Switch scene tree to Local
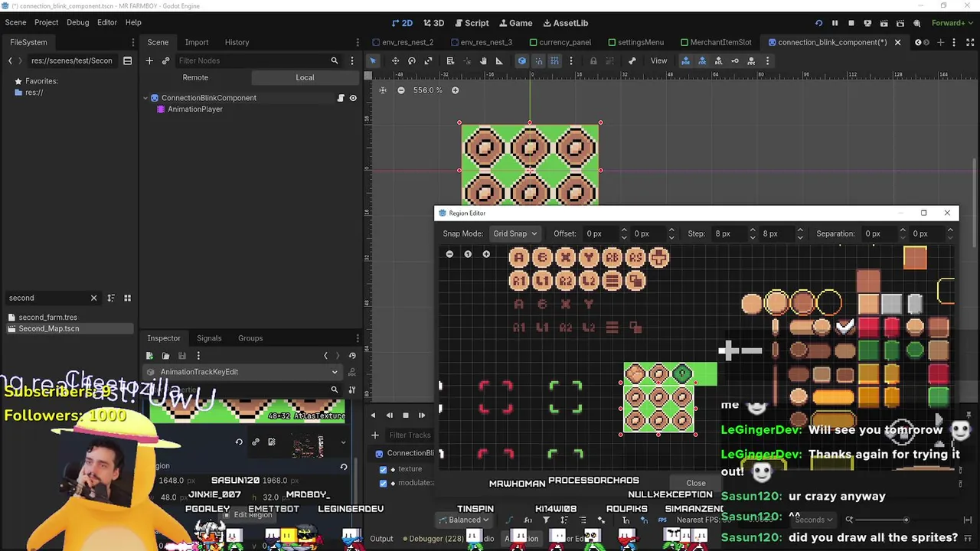 click(305, 77)
